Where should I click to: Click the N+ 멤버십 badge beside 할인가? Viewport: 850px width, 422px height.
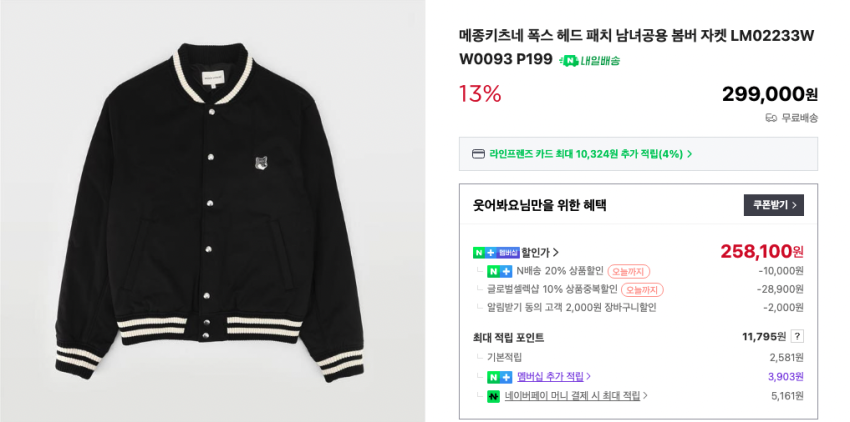coord(496,252)
